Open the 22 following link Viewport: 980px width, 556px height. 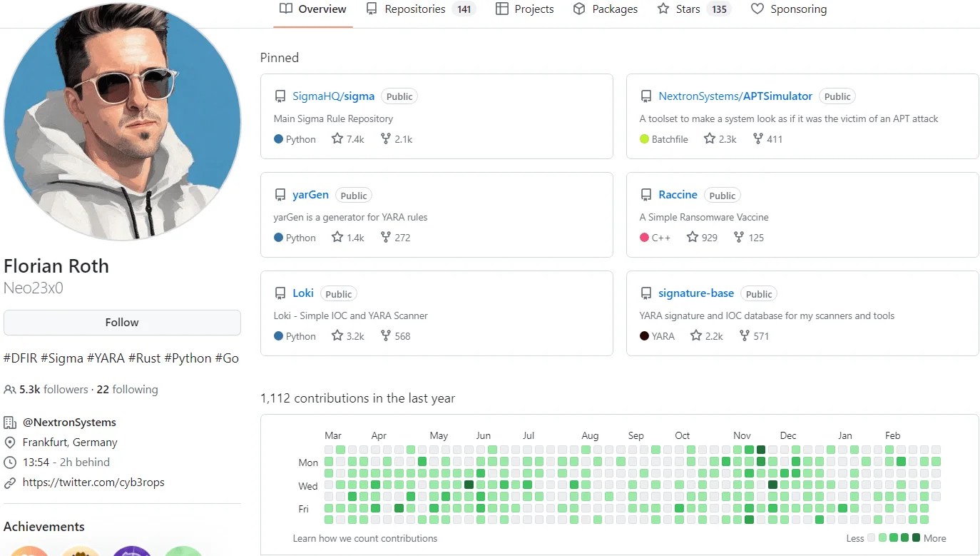pos(128,390)
